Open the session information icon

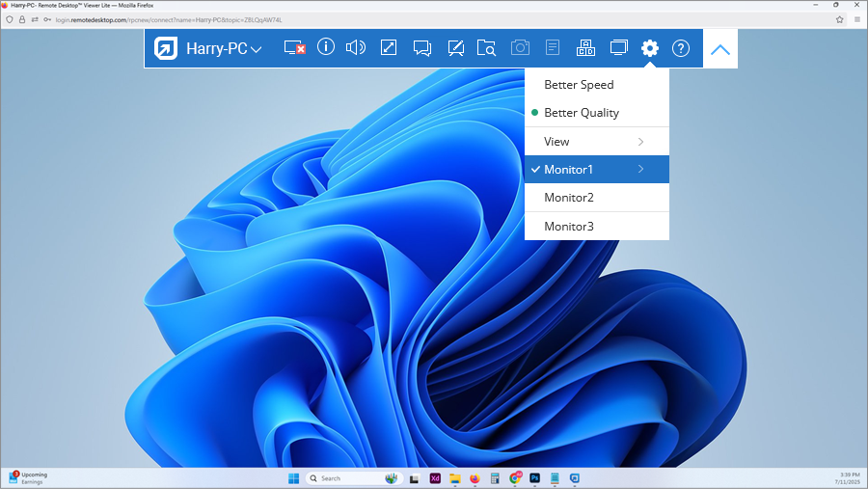pyautogui.click(x=326, y=47)
